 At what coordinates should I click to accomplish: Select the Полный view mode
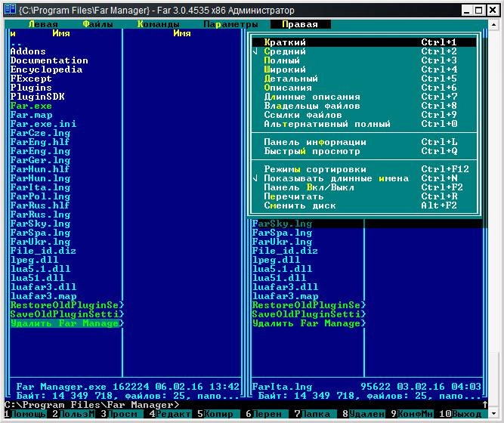point(364,60)
